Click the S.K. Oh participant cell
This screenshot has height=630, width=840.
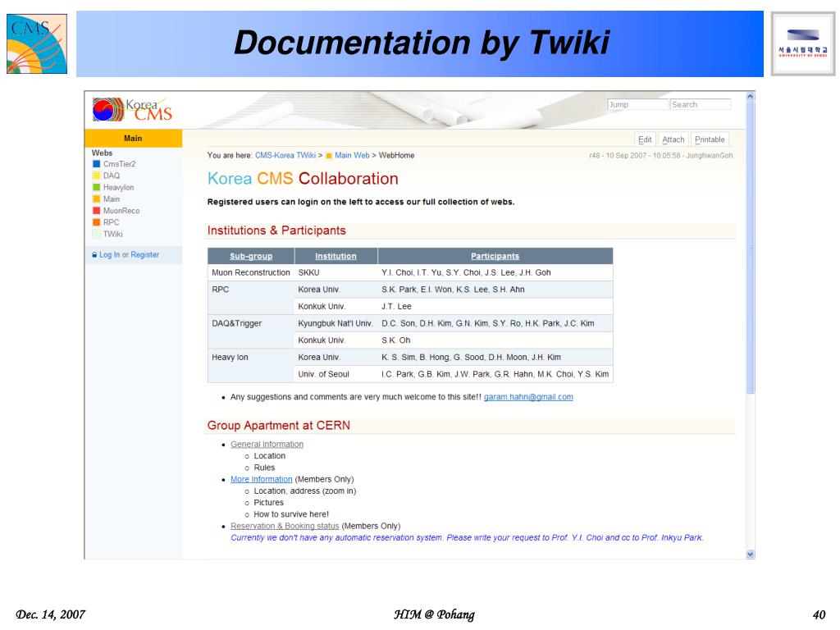(x=495, y=340)
